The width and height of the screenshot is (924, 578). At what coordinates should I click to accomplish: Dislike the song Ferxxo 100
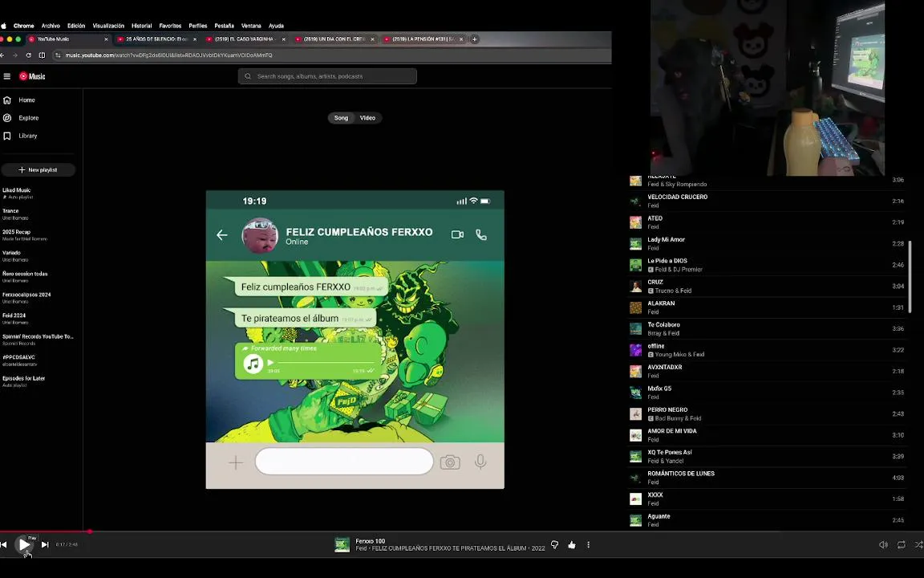click(x=554, y=545)
